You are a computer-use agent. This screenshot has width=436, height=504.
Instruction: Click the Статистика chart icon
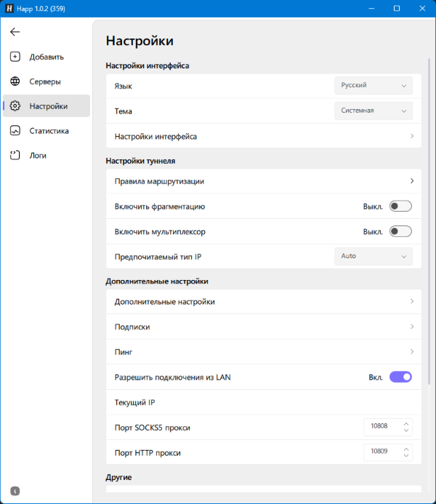pyautogui.click(x=15, y=131)
